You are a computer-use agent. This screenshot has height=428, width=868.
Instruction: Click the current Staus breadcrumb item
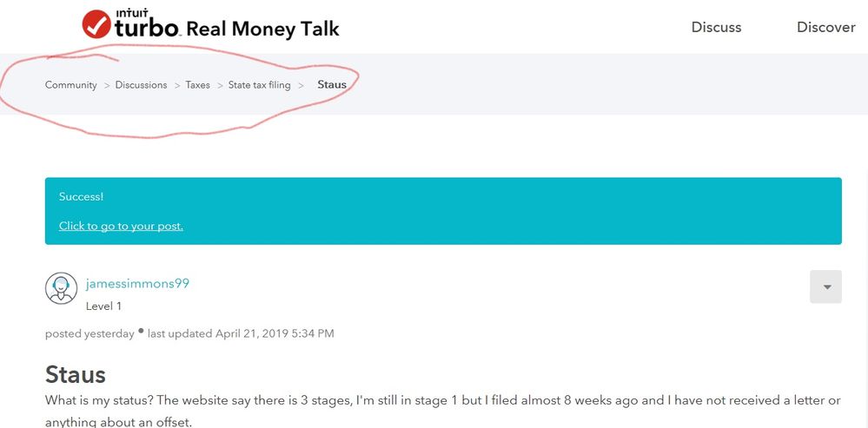[x=332, y=85]
